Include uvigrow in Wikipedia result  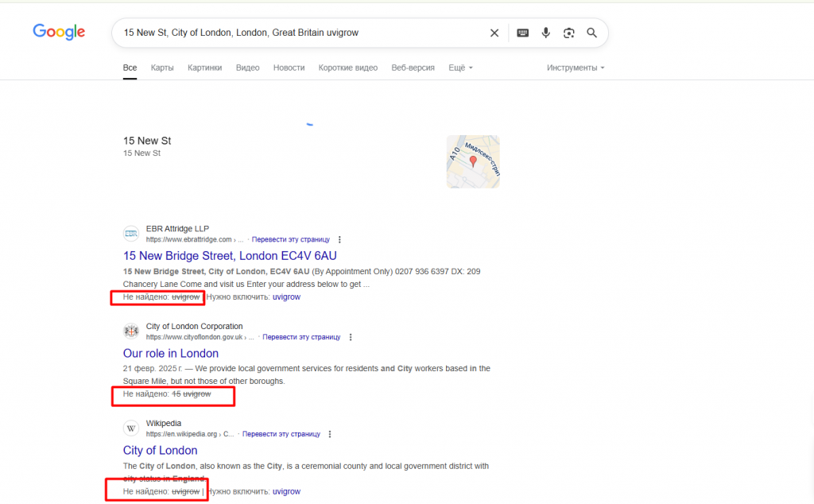click(286, 491)
